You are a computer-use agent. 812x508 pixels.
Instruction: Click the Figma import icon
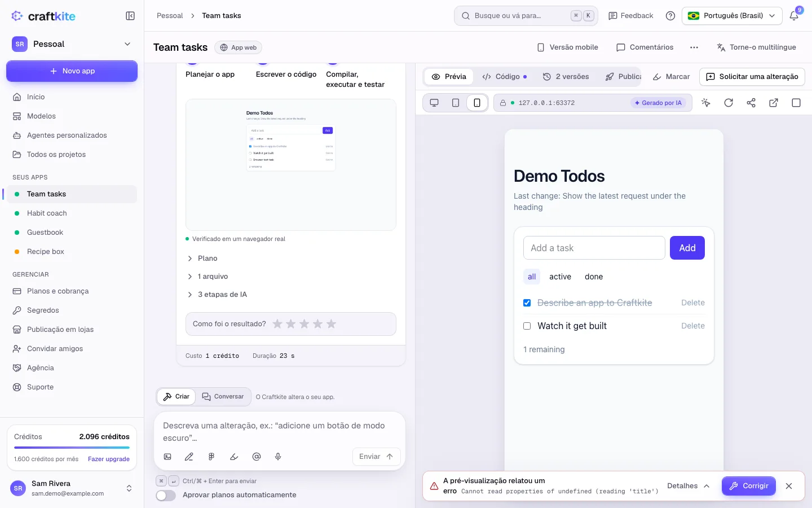(211, 457)
